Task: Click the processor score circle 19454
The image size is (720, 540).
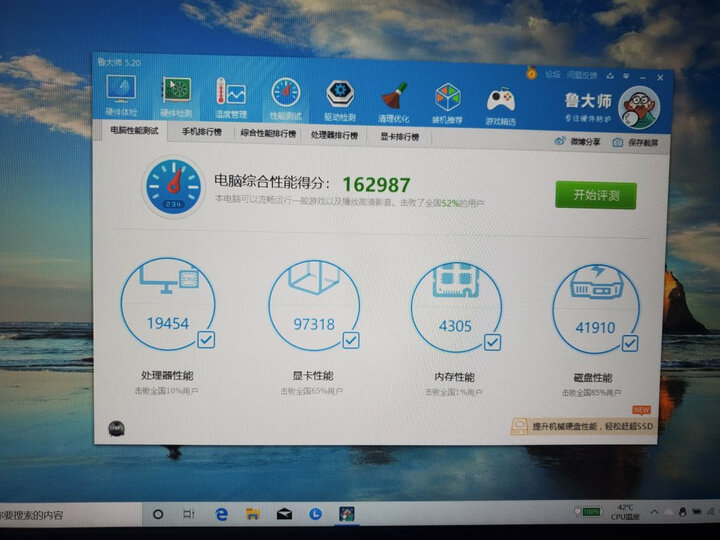Action: [168, 304]
